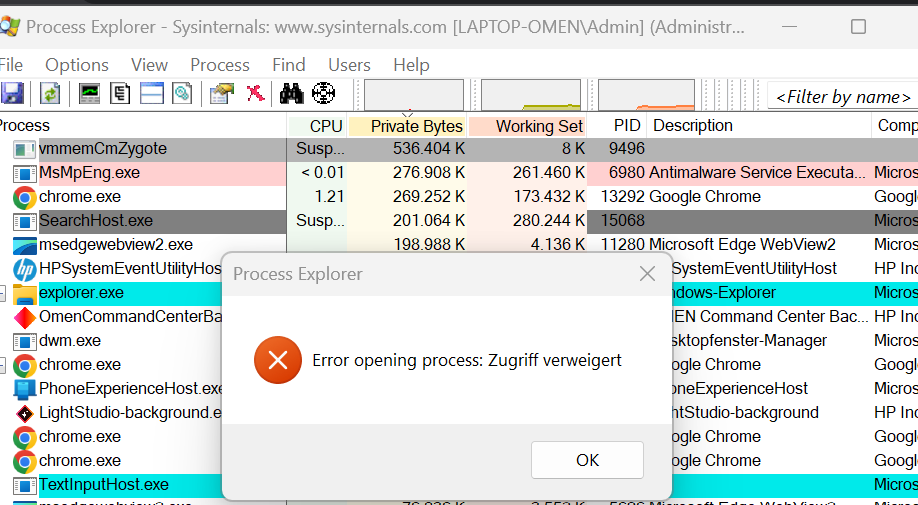The image size is (918, 505).
Task: Click the Save toolbar icon
Action: pos(12,94)
